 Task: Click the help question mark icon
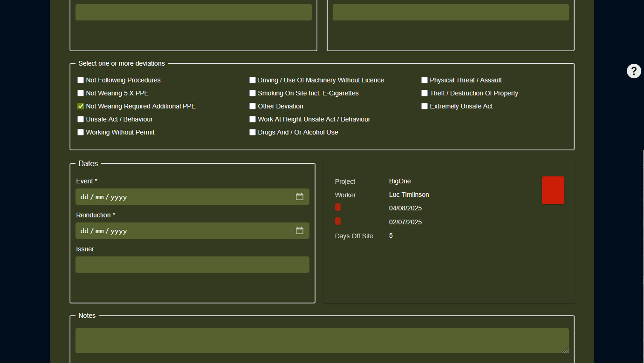pos(634,71)
